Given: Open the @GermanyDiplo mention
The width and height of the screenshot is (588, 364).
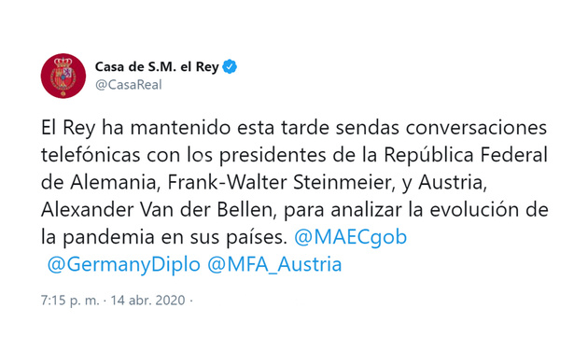Looking at the screenshot, I should coord(124,264).
